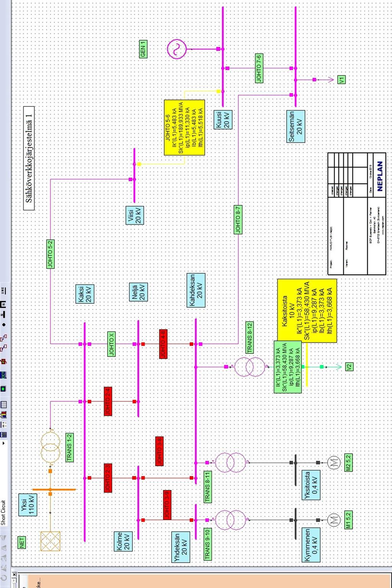This screenshot has height=588, width=392.
Task: Select the Kaksi 20 kV node label
Action: [85, 294]
